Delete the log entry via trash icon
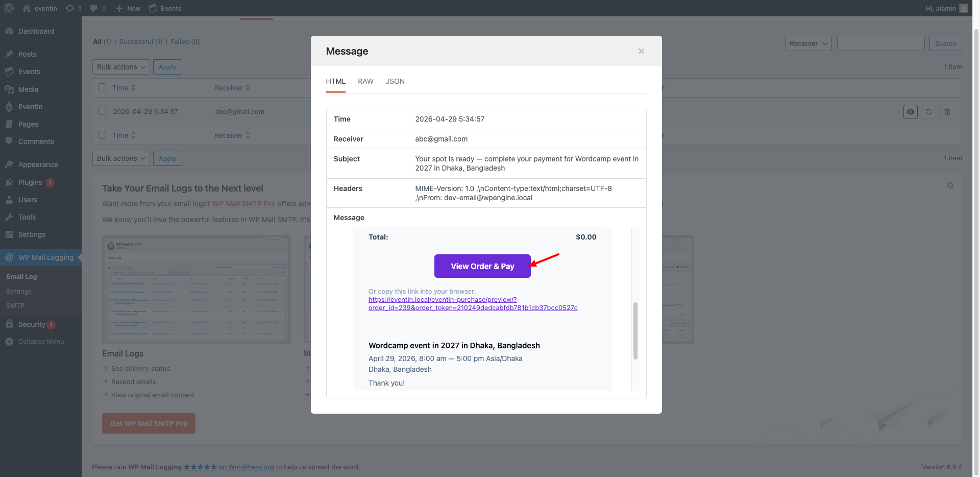This screenshot has width=980, height=477. [x=947, y=112]
